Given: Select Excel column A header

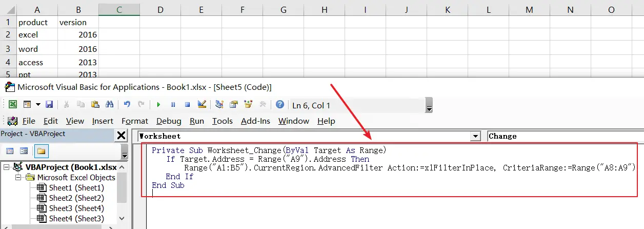Looking at the screenshot, I should coord(37,9).
